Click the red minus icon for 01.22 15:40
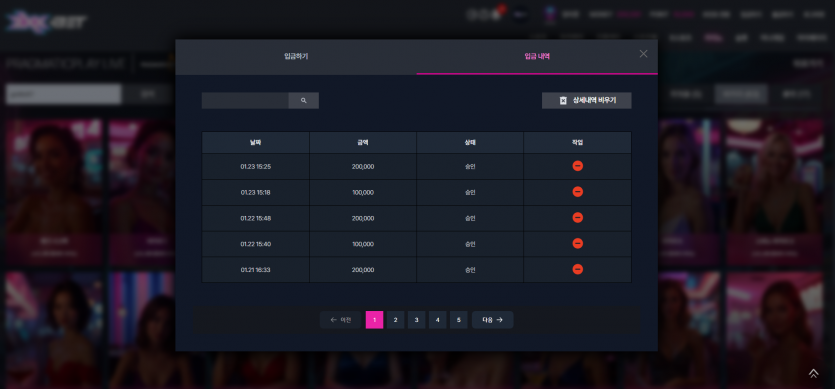This screenshot has height=389, width=835. tap(577, 244)
